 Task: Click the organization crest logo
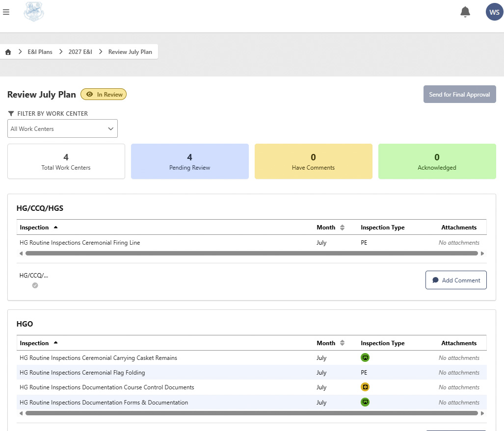[x=34, y=12]
